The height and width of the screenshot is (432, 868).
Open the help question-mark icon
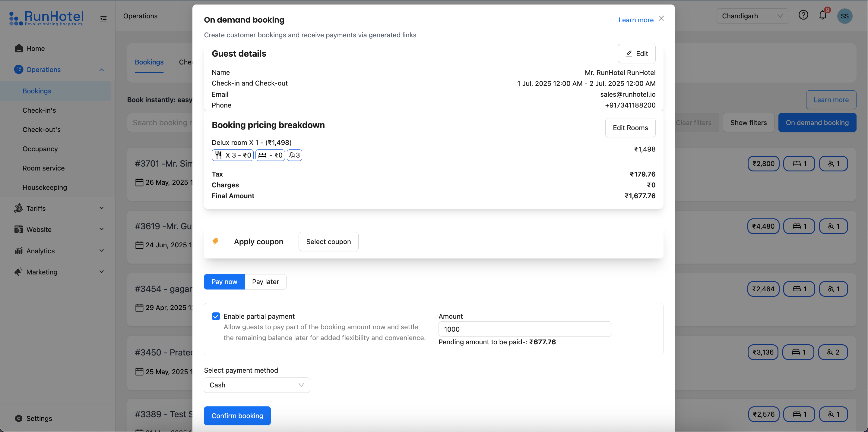coord(803,15)
